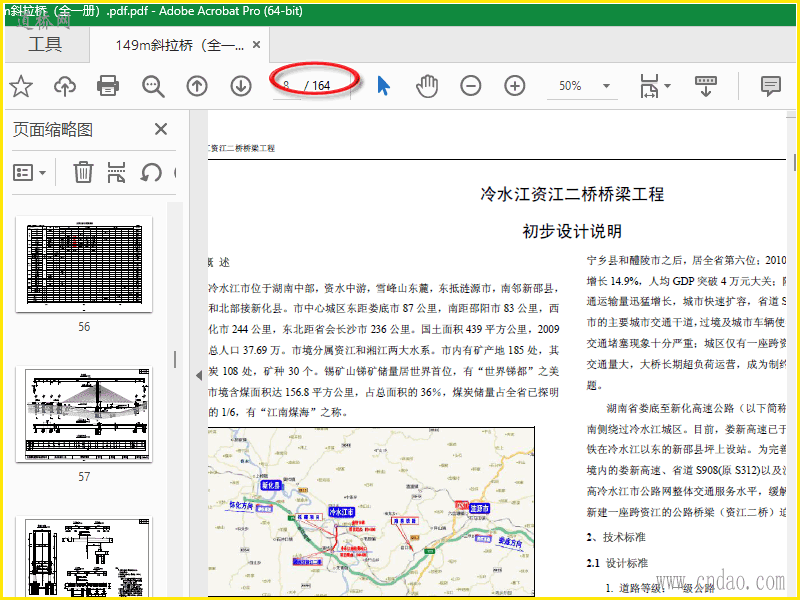Screen dimensions: 800x600
Task: Select the 149m斜拉桥 document tab
Action: [180, 45]
